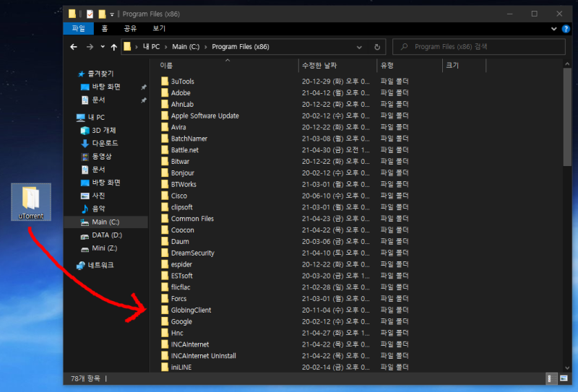Open the 공유 ribbon tab
This screenshot has height=392, width=578.
130,28
